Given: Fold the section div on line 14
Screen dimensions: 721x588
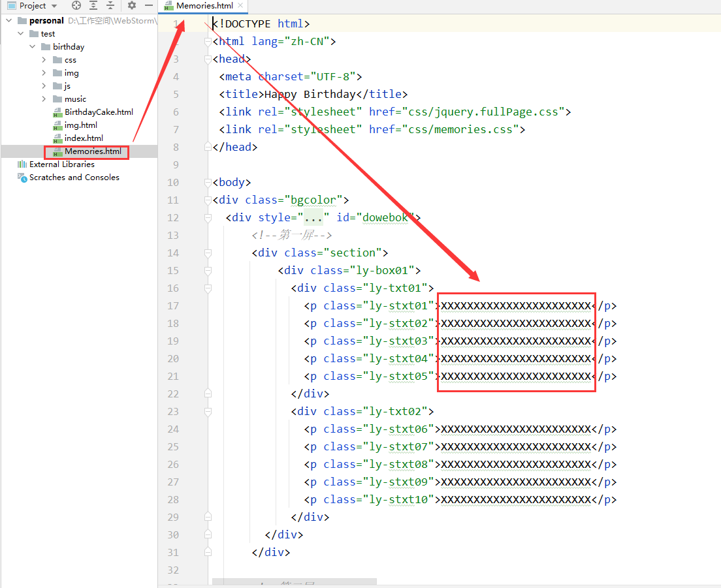Looking at the screenshot, I should pyautogui.click(x=208, y=253).
